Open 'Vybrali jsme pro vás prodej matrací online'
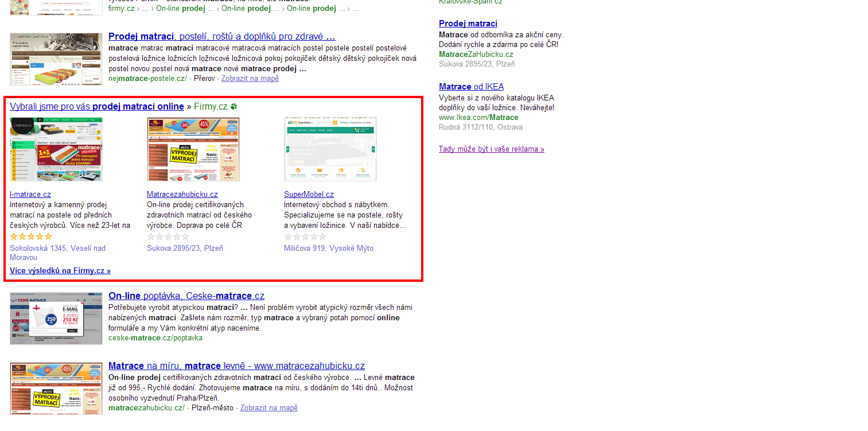This screenshot has height=431, width=868. tap(97, 106)
